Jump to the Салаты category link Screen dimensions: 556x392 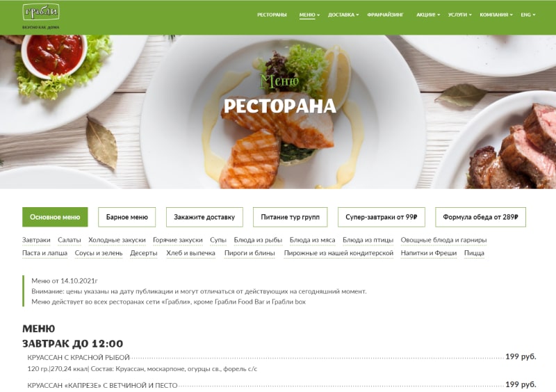click(69, 240)
